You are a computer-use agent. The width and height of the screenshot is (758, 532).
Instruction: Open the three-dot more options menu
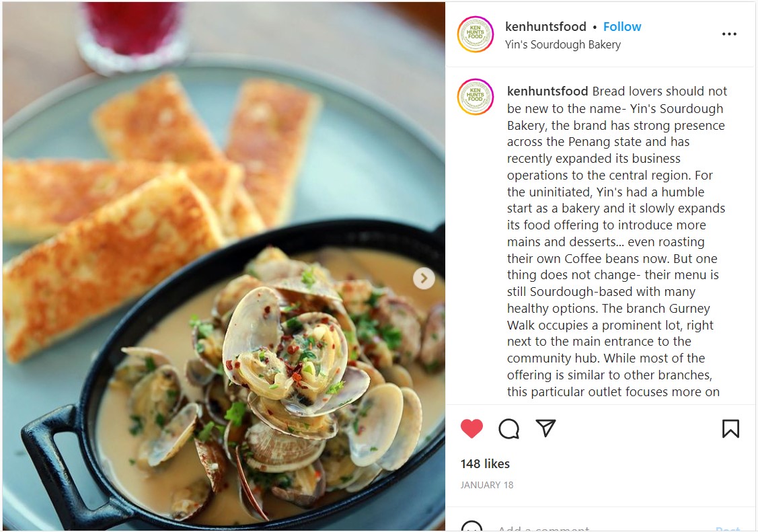click(729, 34)
